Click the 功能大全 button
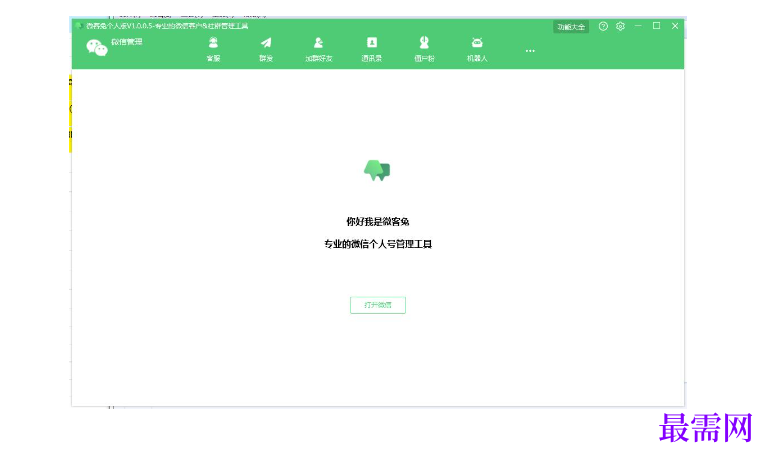The image size is (771, 459). tap(571, 27)
